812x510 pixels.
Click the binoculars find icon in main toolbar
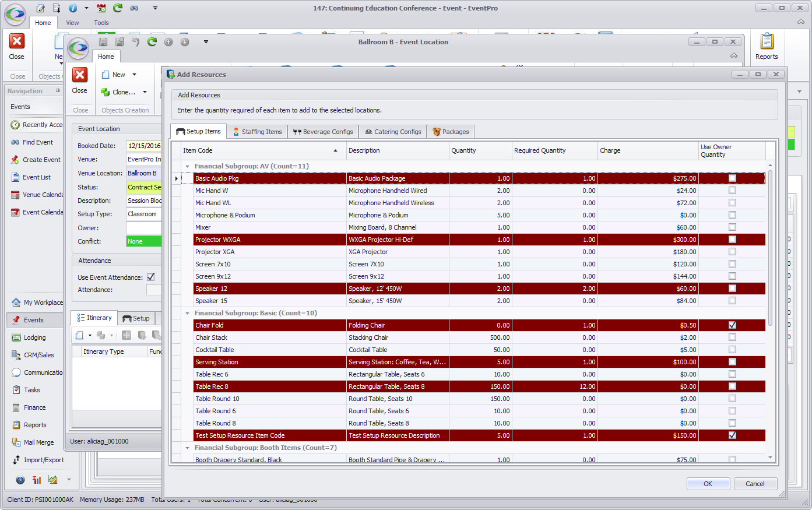coord(134,8)
